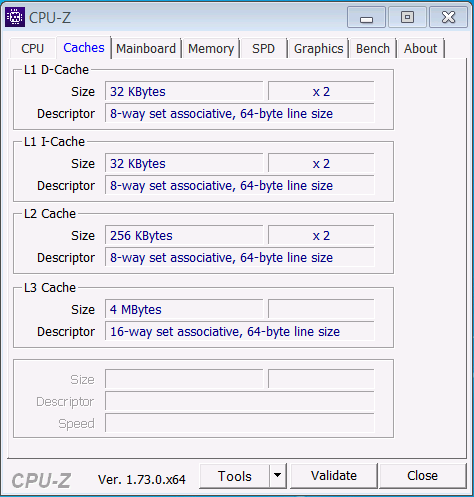
Task: Click the L3 Cache group label
Action: click(50, 288)
